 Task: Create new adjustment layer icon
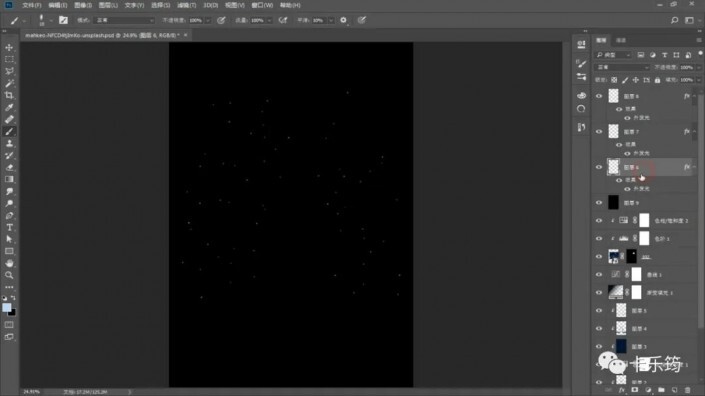648,390
